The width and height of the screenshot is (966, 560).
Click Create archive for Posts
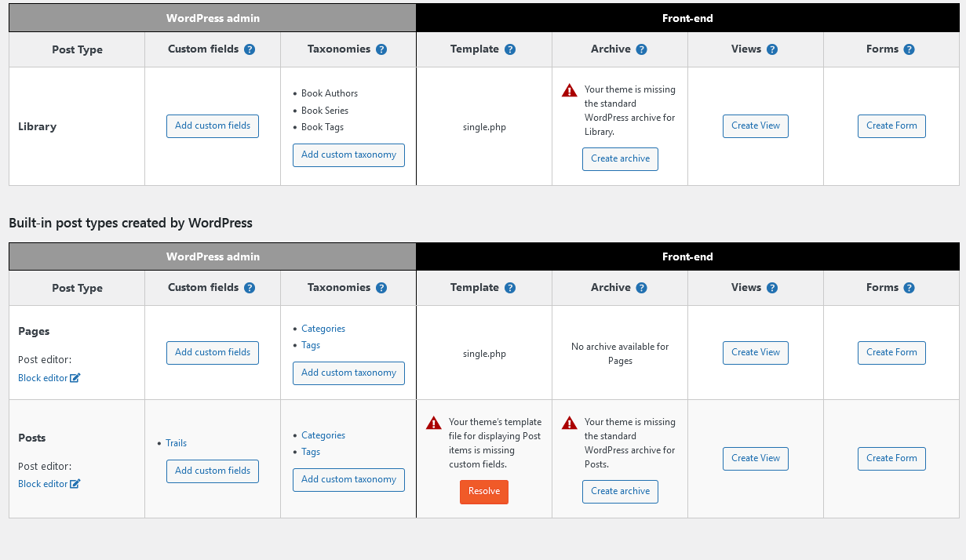(x=620, y=492)
